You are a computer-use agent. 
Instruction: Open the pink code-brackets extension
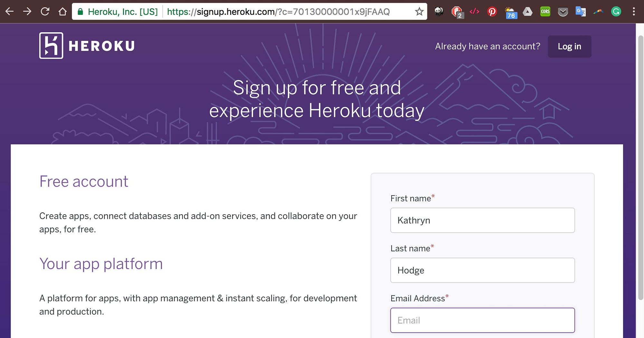[x=474, y=12]
